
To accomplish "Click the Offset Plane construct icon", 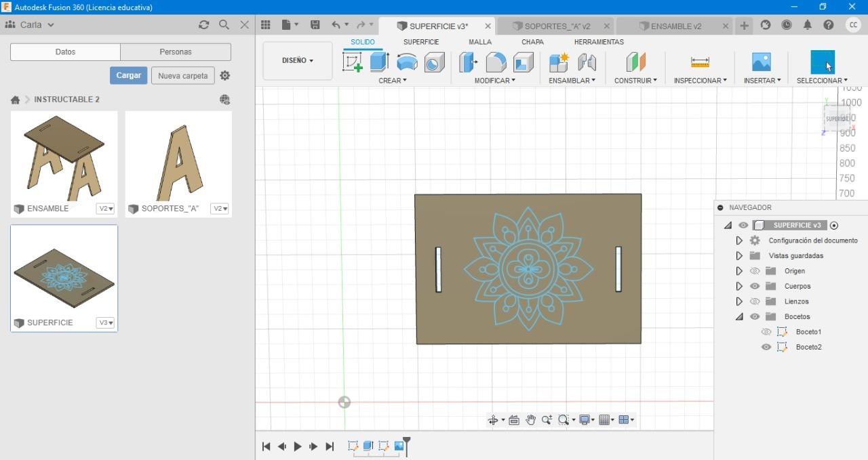I will point(635,62).
